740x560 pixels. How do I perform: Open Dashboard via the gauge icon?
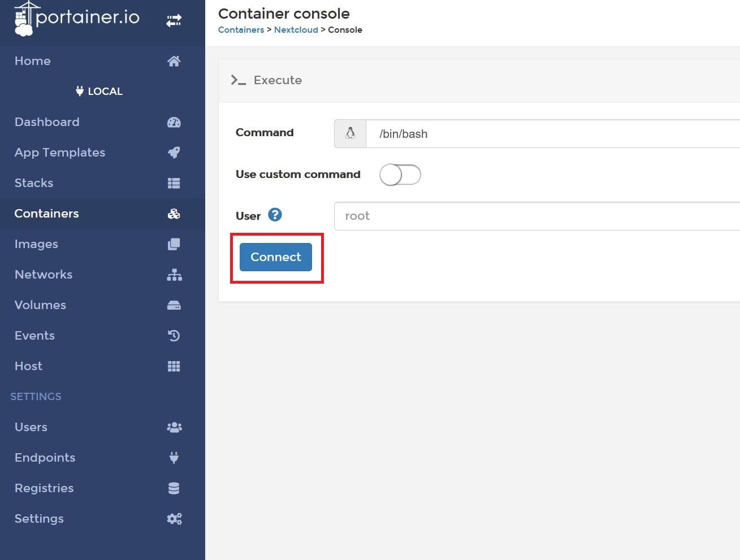coord(174,122)
